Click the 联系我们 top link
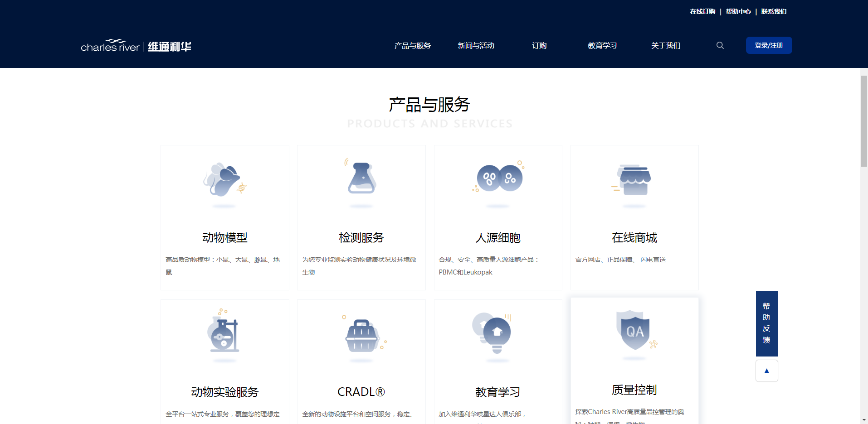Image resolution: width=868 pixels, height=424 pixels. [x=774, y=12]
